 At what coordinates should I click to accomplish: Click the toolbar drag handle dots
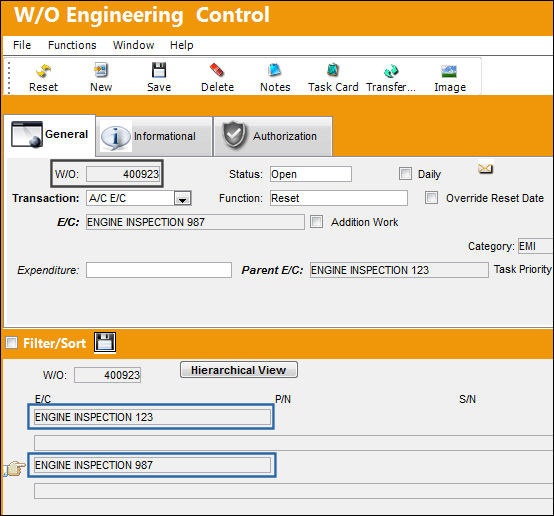9,77
